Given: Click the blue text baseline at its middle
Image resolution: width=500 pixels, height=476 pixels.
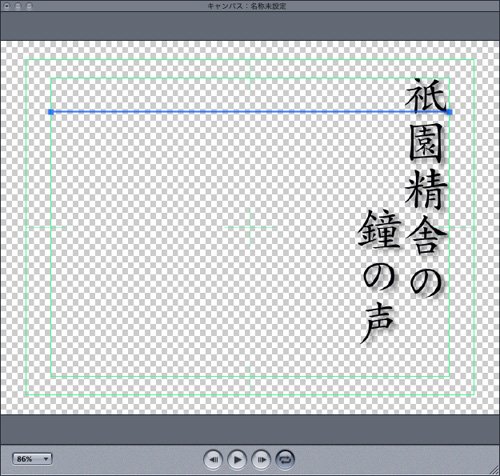Looking at the screenshot, I should [250, 112].
